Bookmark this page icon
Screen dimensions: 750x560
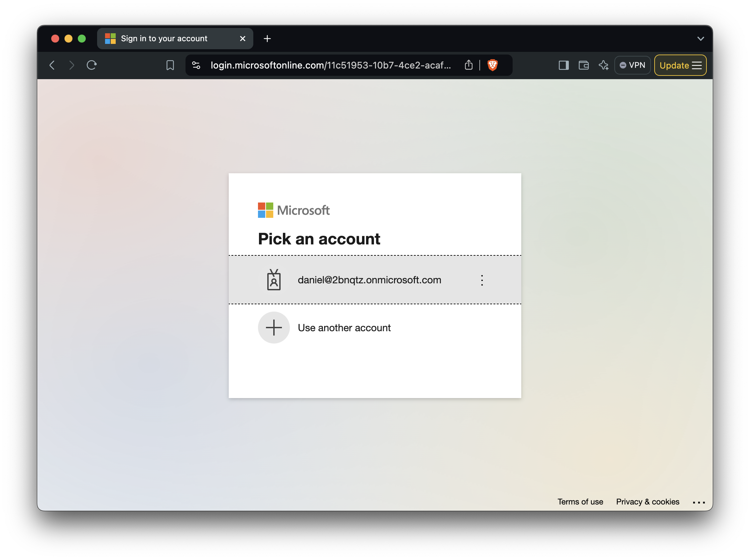coord(170,65)
